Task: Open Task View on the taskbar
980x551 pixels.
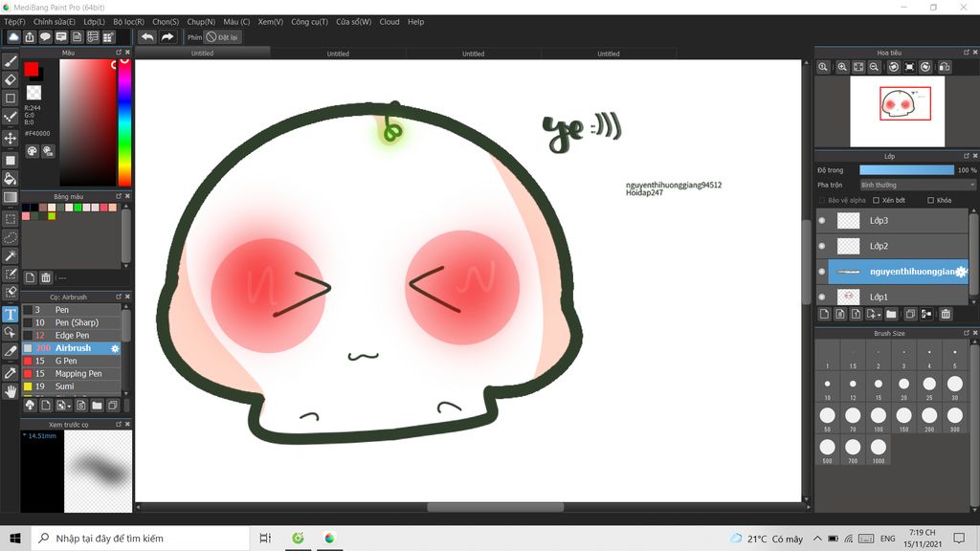Action: click(x=265, y=538)
